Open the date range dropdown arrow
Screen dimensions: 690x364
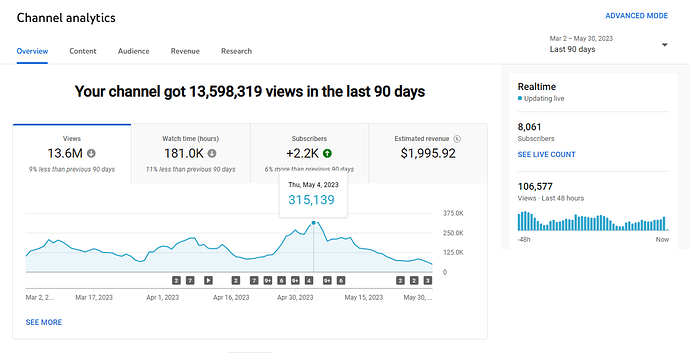click(x=664, y=44)
